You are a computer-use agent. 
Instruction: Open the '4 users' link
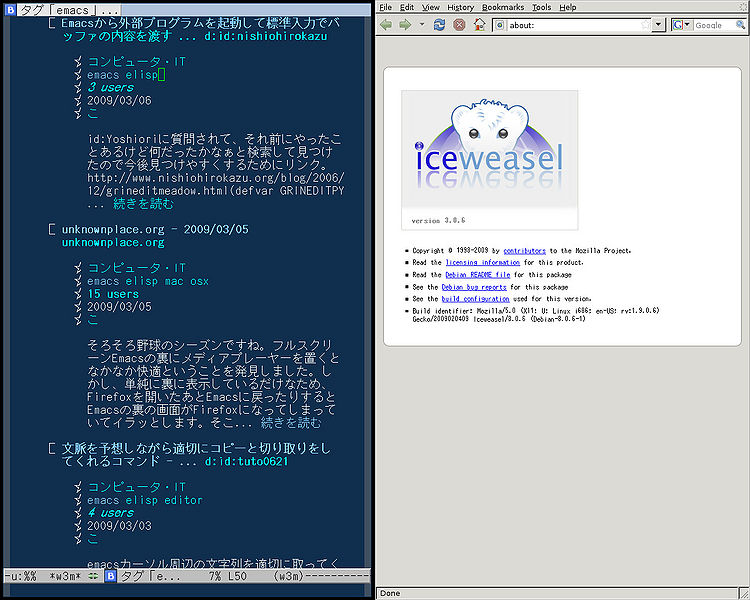point(110,513)
